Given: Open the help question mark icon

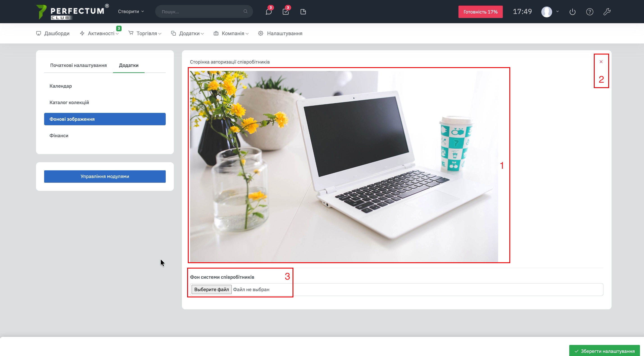Looking at the screenshot, I should click(x=590, y=12).
